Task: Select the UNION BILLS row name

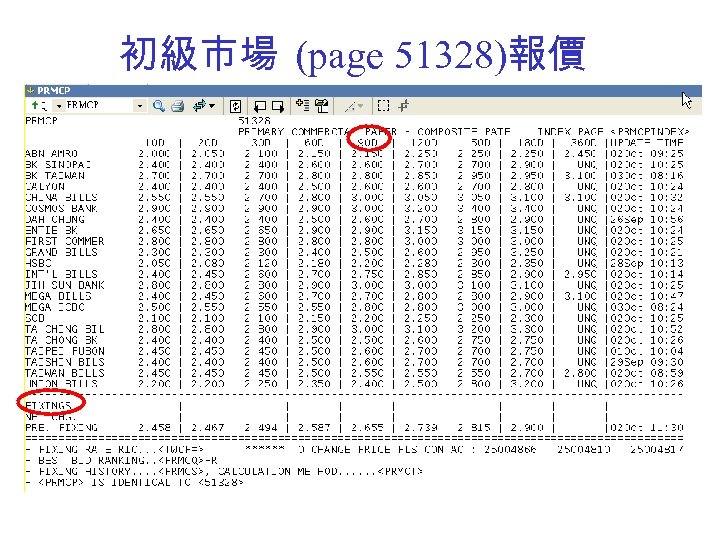Action: coord(61,384)
